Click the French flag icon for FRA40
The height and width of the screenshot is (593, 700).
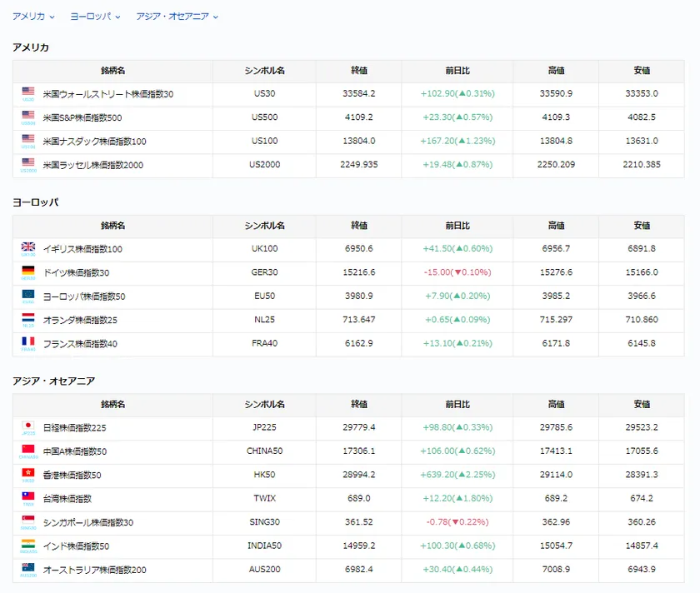28,341
